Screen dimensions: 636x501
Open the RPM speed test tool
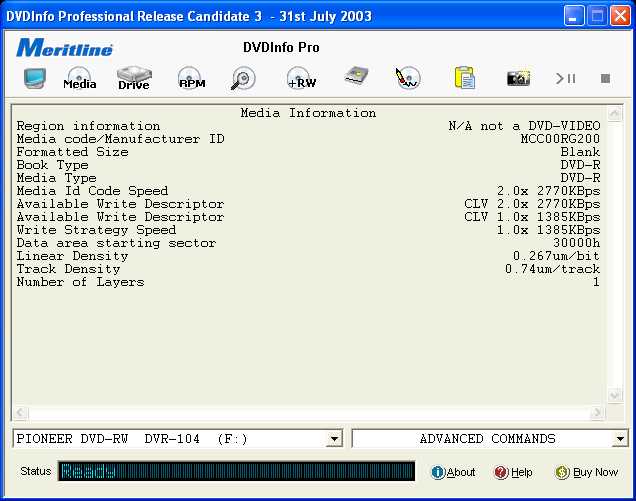pos(191,78)
